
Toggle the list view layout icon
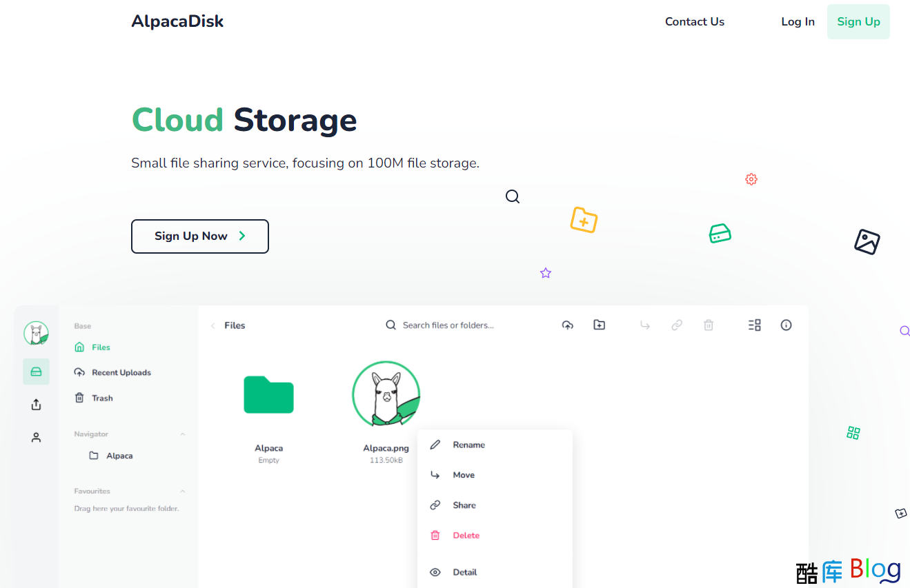(x=754, y=325)
